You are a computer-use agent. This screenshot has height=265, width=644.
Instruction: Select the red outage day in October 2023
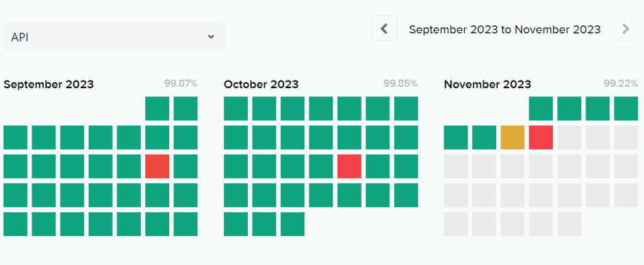(x=350, y=166)
